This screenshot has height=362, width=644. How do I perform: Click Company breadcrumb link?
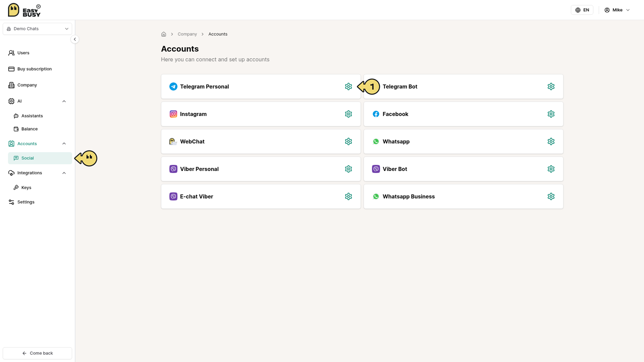click(187, 34)
